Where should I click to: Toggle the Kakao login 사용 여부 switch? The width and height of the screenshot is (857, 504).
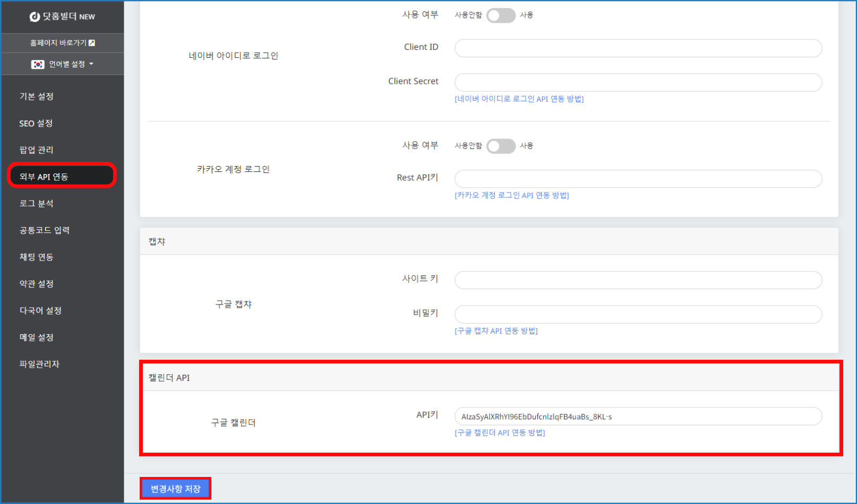click(x=500, y=146)
